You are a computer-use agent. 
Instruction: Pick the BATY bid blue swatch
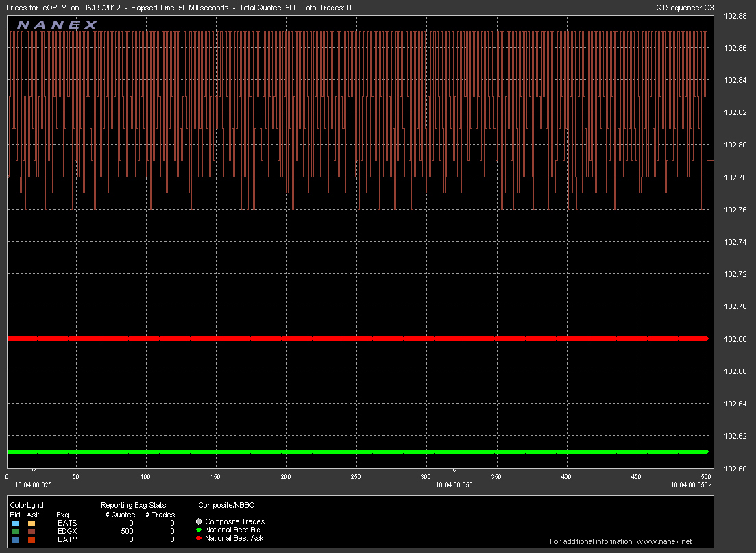click(x=15, y=539)
